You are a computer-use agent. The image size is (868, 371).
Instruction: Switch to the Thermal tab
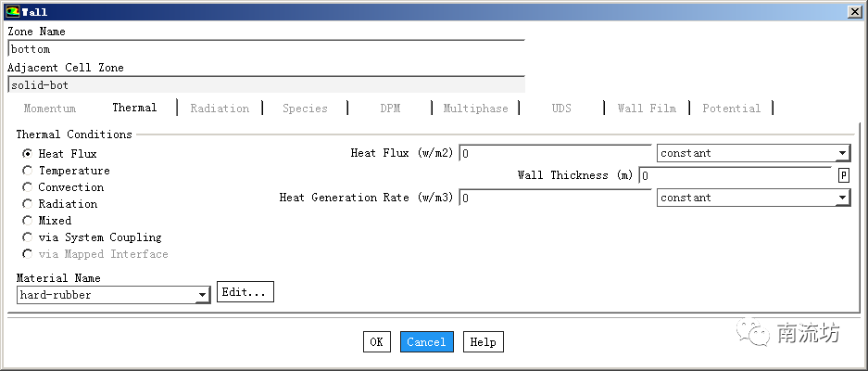tap(134, 108)
